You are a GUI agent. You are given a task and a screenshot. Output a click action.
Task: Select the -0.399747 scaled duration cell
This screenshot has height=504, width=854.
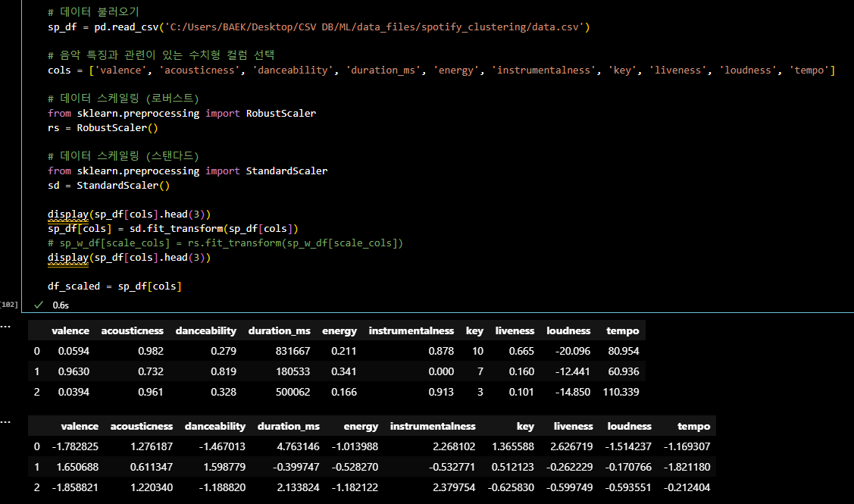[x=296, y=467]
